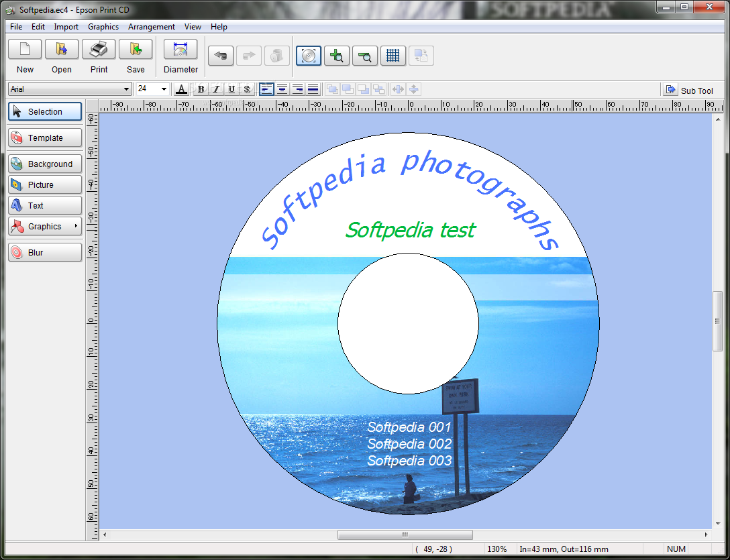
Task: Click the horizontal scrollbar left arrow
Action: 104,535
